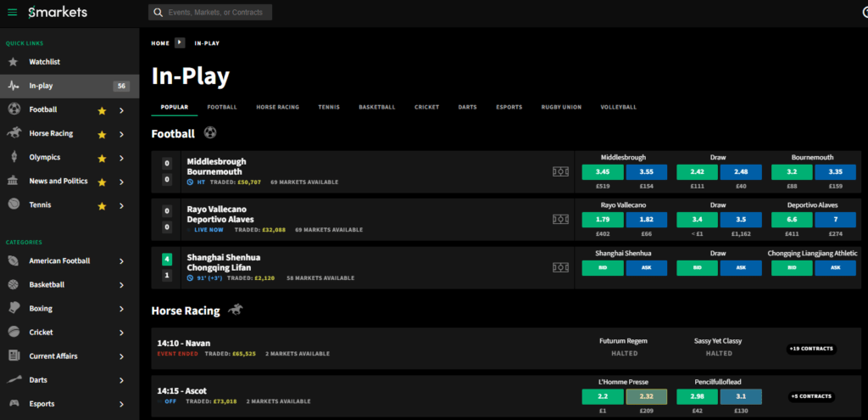Expand the American Football chevron
The image size is (868, 420).
(x=121, y=261)
